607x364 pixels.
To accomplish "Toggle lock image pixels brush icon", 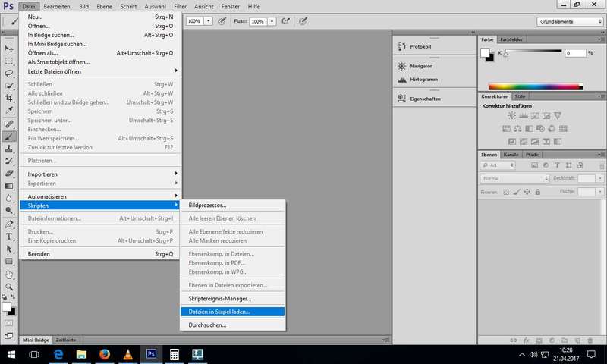I will tap(517, 192).
